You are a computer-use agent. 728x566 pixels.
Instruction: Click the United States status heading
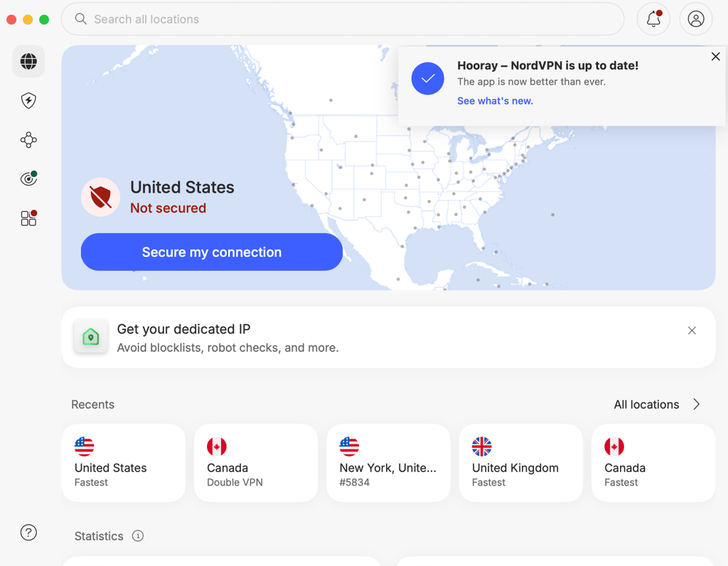pos(182,187)
